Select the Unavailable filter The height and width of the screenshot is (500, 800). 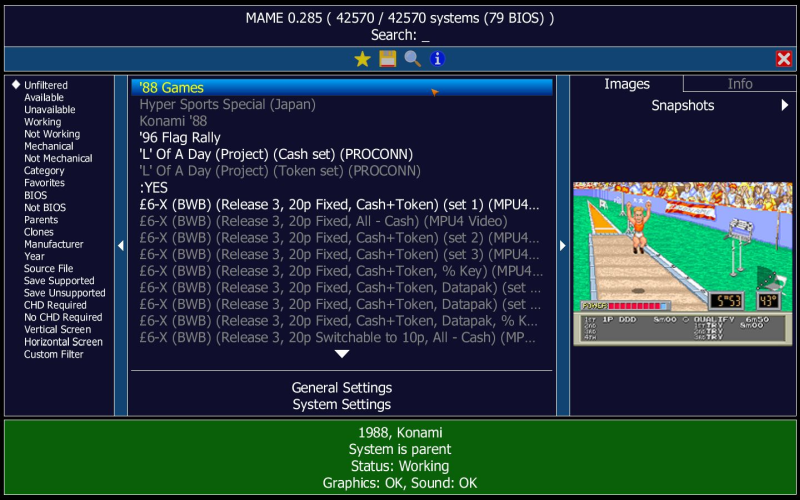(49, 110)
